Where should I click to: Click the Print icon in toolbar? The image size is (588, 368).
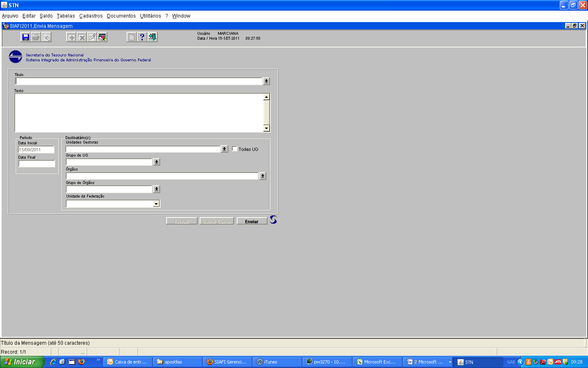click(36, 37)
